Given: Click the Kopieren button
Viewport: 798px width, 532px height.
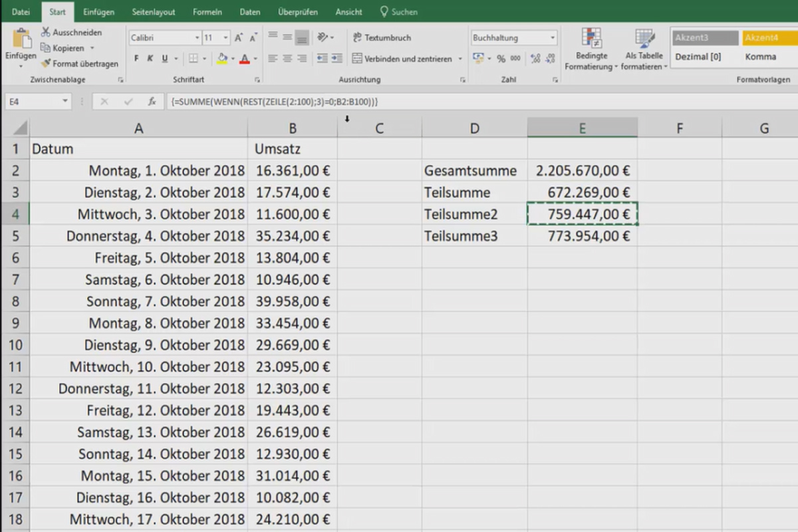Looking at the screenshot, I should (65, 48).
